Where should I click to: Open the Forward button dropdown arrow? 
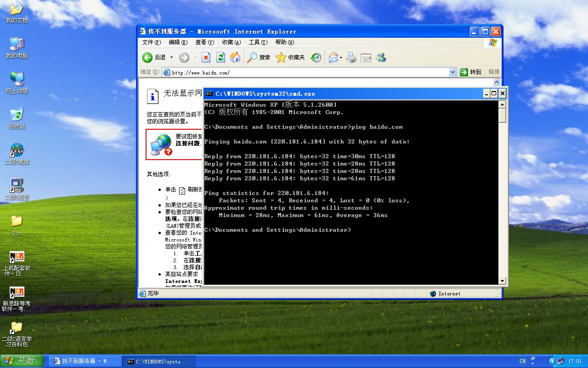click(195, 57)
